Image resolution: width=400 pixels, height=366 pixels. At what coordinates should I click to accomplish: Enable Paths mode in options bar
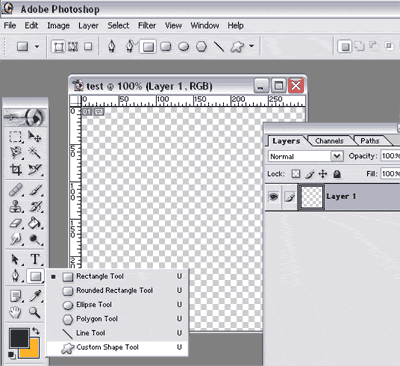coord(73,46)
